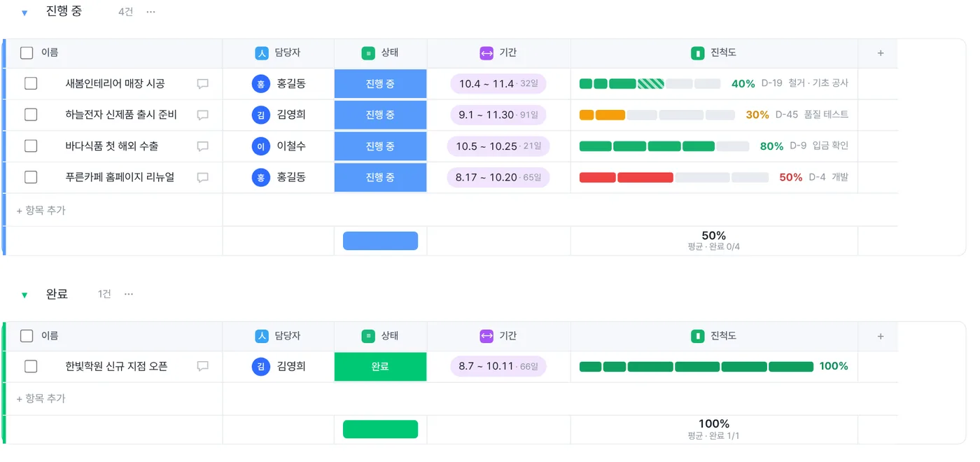The image size is (980, 462).
Task: Change status of 새봄인테리어 매장 시공
Action: (x=380, y=84)
